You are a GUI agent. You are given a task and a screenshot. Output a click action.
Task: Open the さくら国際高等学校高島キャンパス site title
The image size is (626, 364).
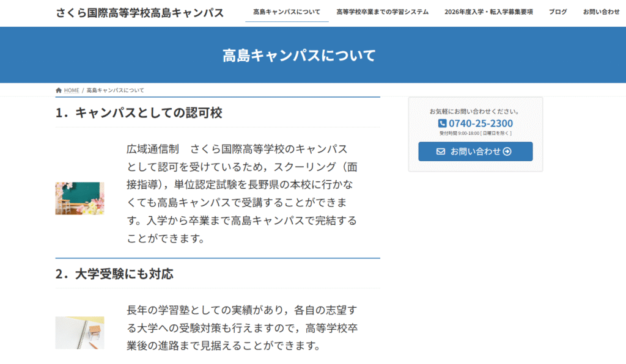tap(139, 13)
